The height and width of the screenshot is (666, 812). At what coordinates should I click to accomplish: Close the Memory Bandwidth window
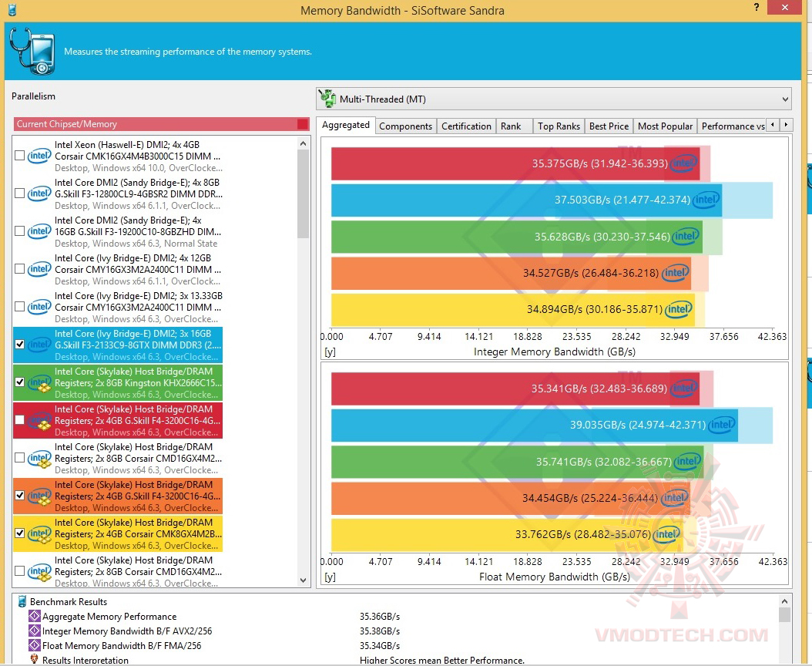pos(785,7)
